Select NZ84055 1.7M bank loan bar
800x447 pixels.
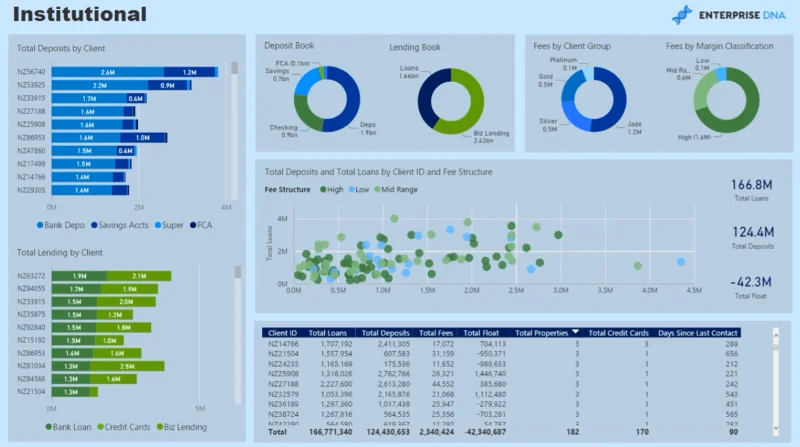click(76, 289)
